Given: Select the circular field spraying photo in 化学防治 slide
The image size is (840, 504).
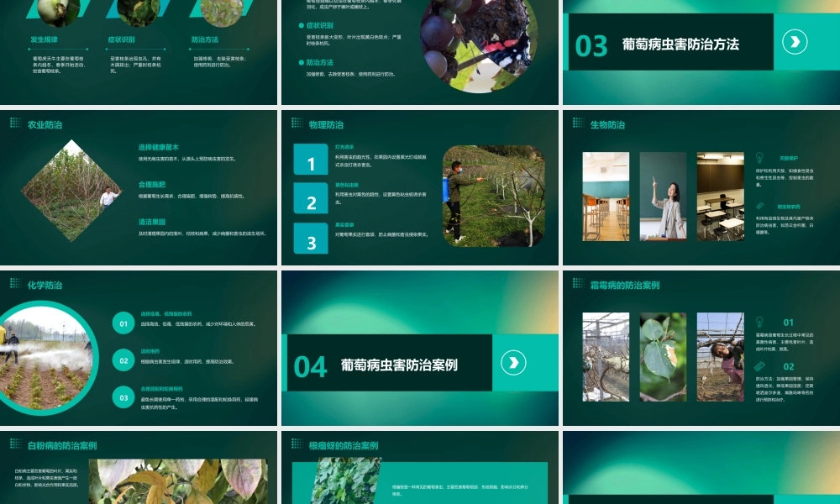Looking at the screenshot, I should pyautogui.click(x=45, y=359).
